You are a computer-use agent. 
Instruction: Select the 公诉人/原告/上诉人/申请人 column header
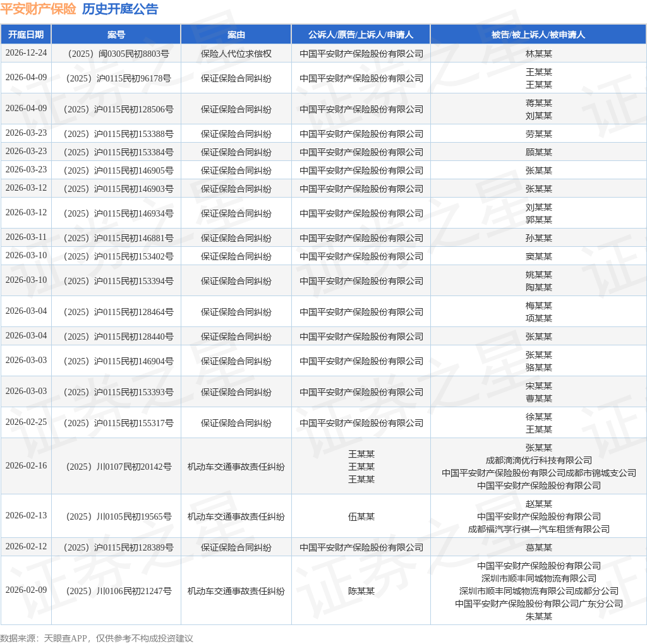(361, 35)
